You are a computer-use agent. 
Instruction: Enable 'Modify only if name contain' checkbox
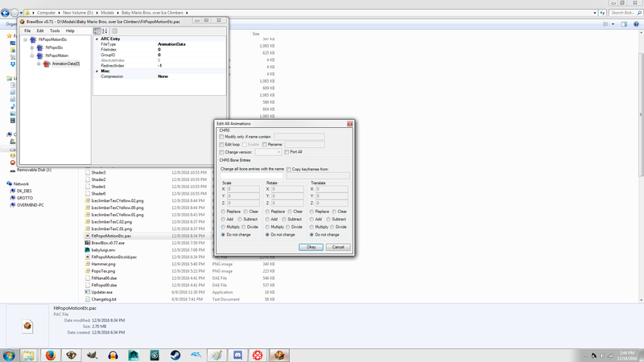[x=222, y=138]
